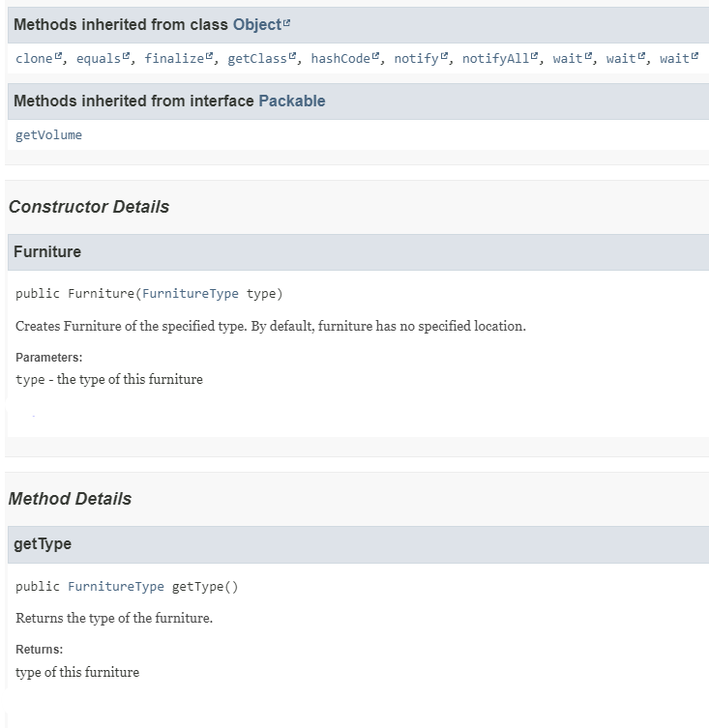This screenshot has width=709, height=728.
Task: Click external-link icon after hashCode
Action: pyautogui.click(x=376, y=57)
